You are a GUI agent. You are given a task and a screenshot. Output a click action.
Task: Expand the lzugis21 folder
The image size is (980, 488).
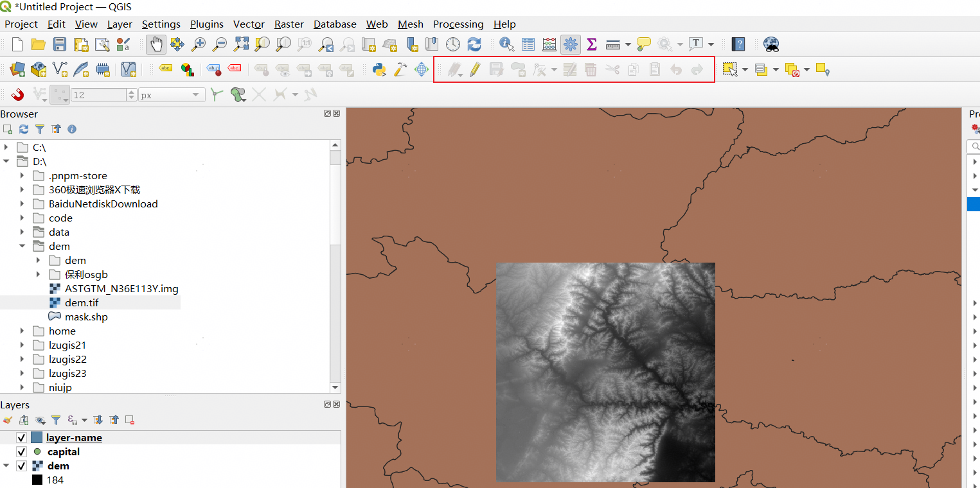click(x=22, y=345)
